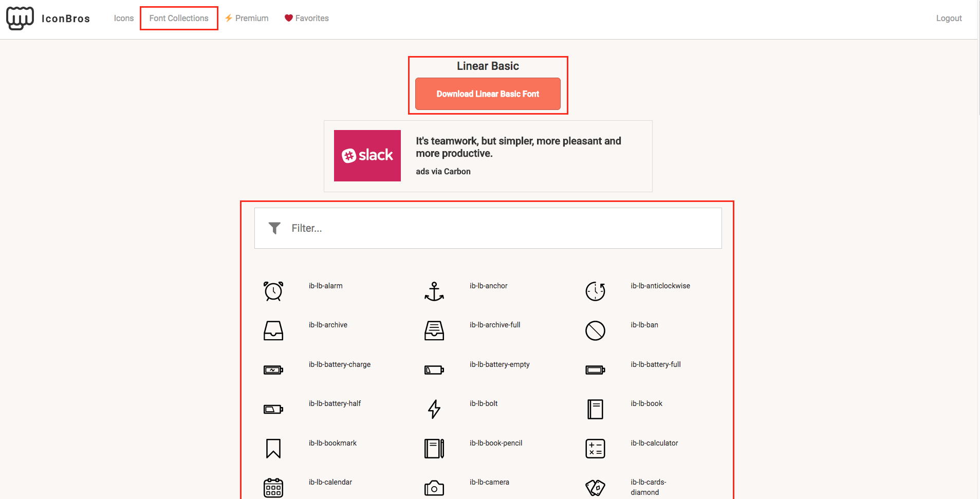Select the anticlockwise clock icon

(x=595, y=291)
